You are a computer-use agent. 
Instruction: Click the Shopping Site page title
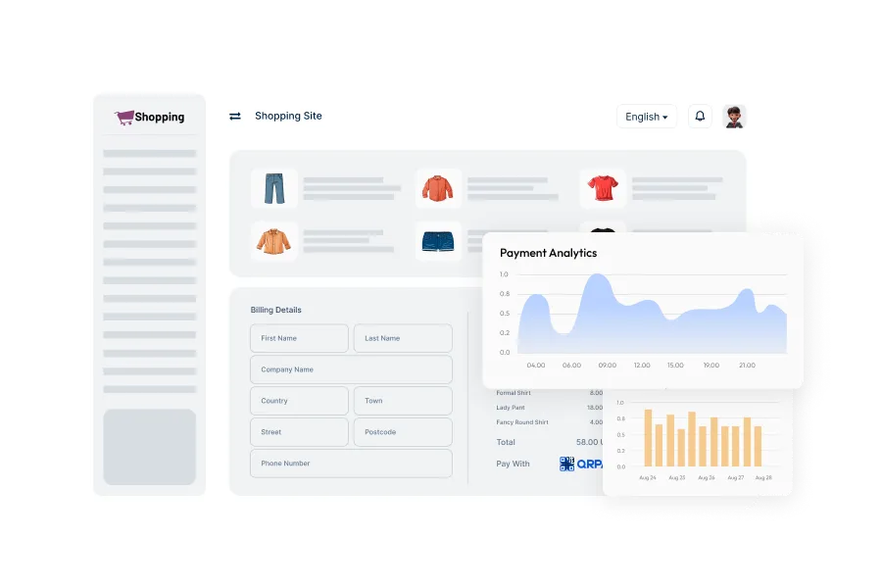click(x=288, y=116)
